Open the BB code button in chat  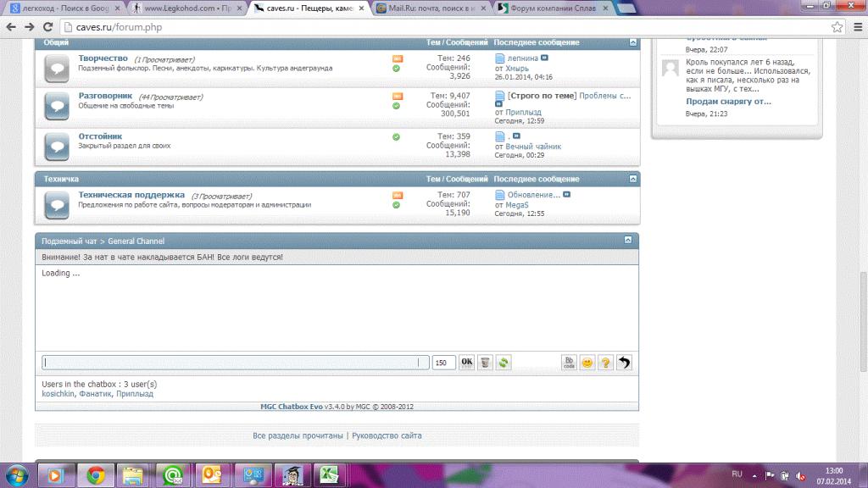tap(569, 363)
